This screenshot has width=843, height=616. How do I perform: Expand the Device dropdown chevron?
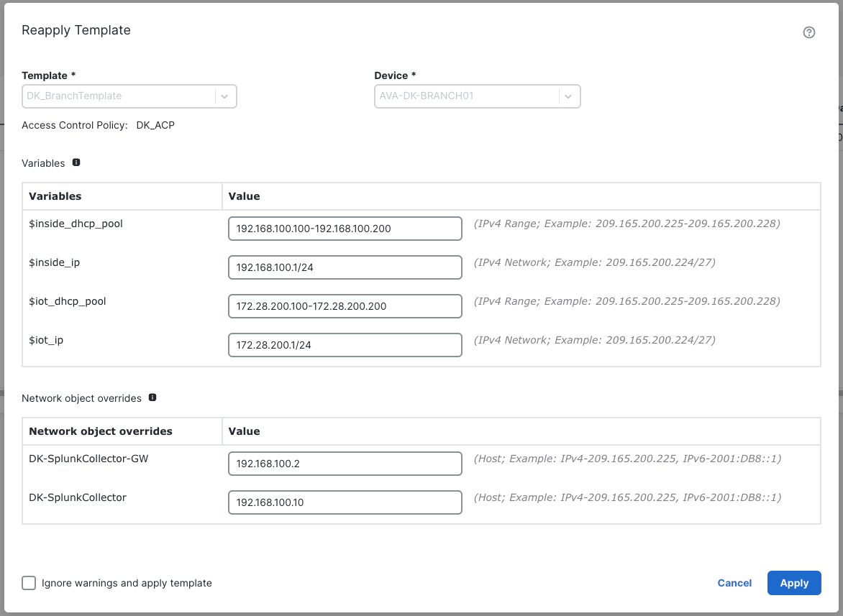569,96
